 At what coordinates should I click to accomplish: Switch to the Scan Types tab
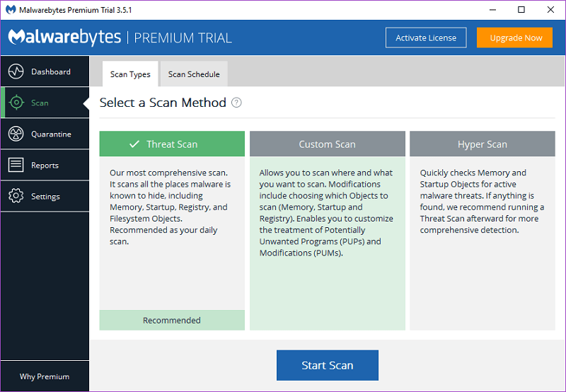tap(130, 74)
